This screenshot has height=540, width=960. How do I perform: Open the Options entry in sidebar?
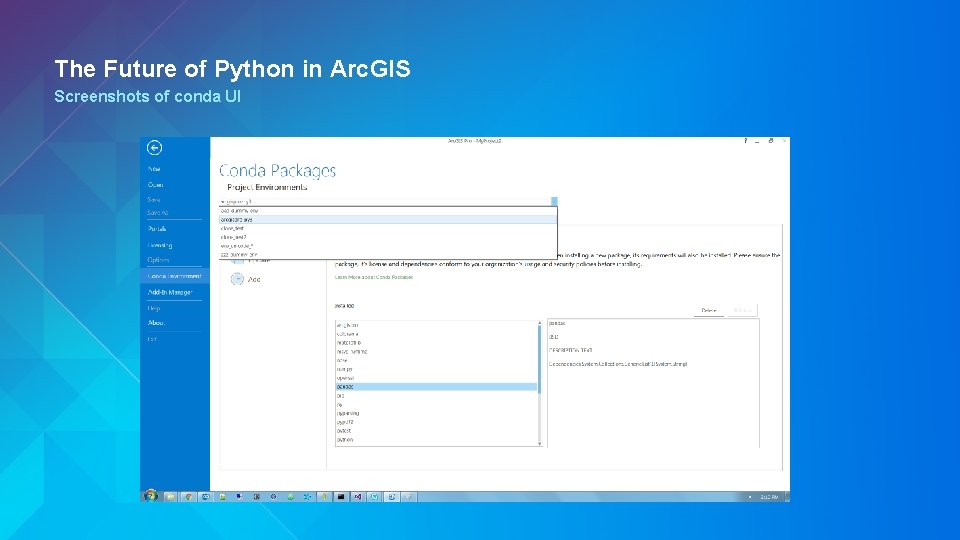point(158,260)
